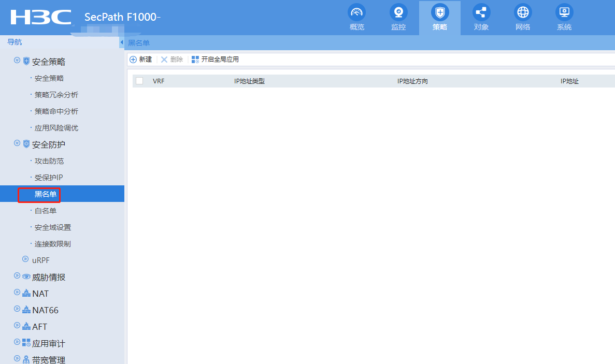The width and height of the screenshot is (615, 364).
Task: Click the 导航 panel heading
Action: [15, 42]
